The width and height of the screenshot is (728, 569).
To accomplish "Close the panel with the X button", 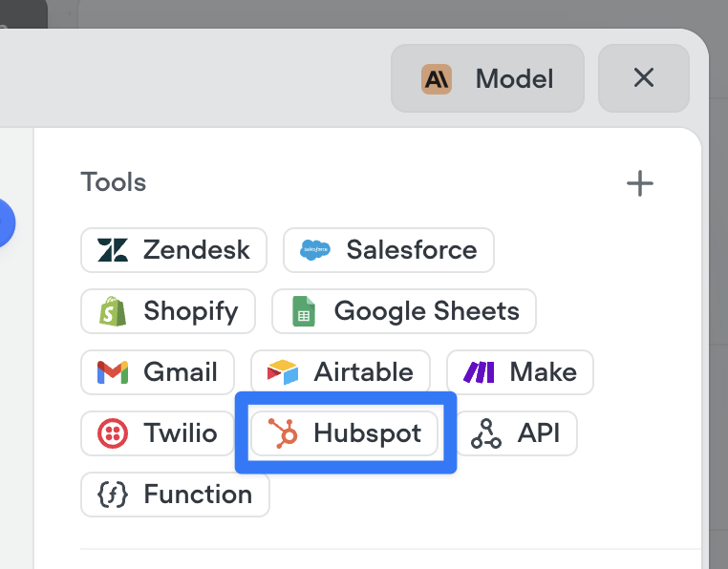I will click(644, 78).
